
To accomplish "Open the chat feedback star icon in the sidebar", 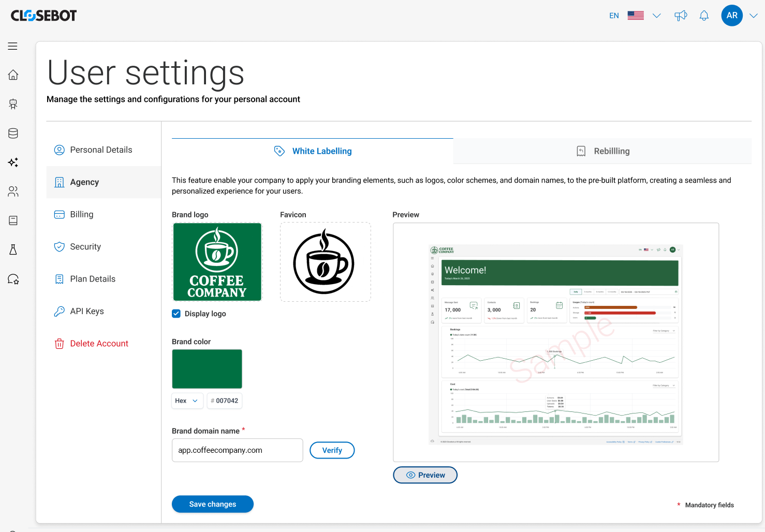I will tap(13, 279).
